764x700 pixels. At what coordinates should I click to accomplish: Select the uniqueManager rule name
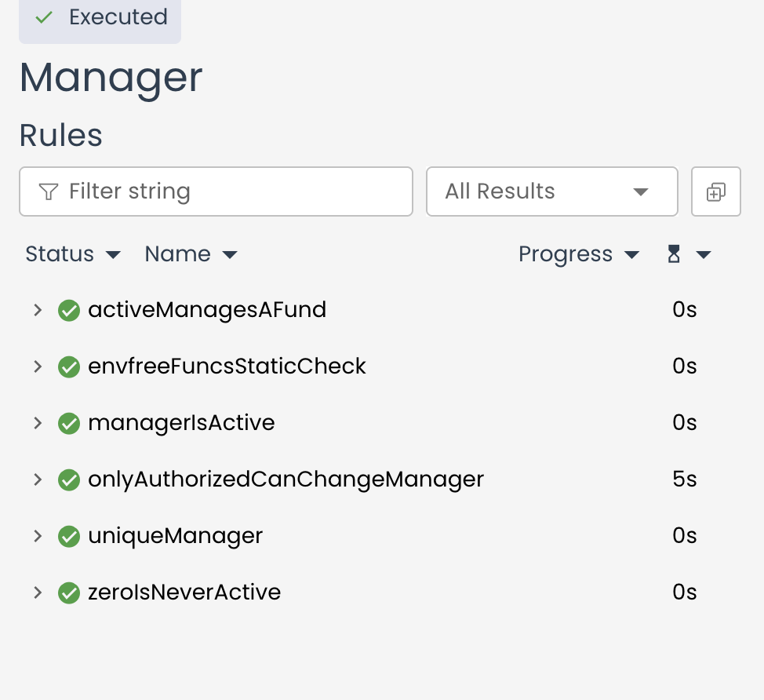175,536
